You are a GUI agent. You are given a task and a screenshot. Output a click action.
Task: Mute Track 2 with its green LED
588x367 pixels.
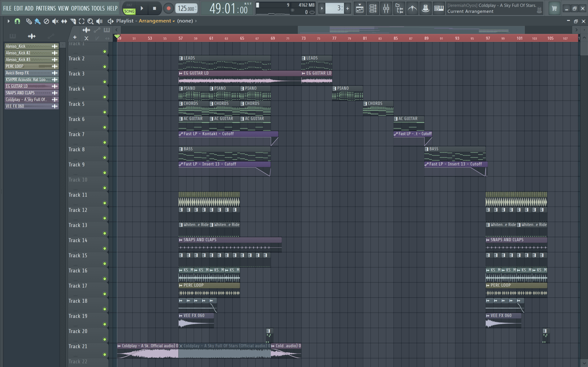pyautogui.click(x=105, y=67)
